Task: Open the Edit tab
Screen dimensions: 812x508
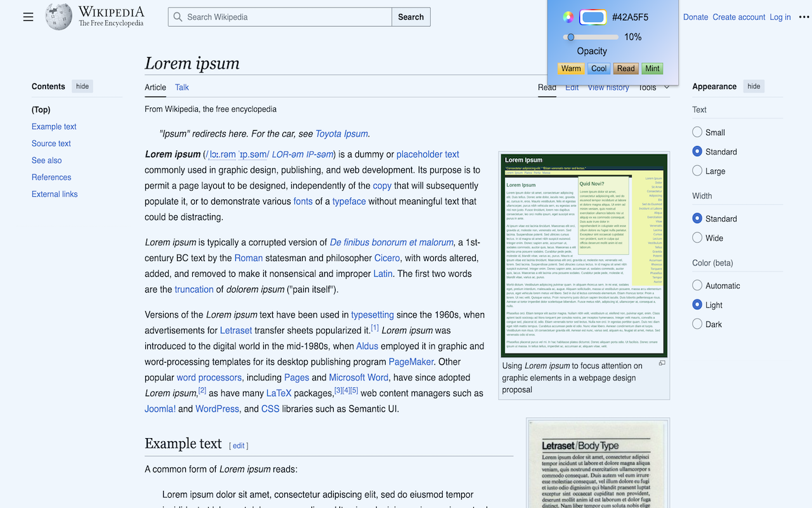Action: pyautogui.click(x=572, y=88)
